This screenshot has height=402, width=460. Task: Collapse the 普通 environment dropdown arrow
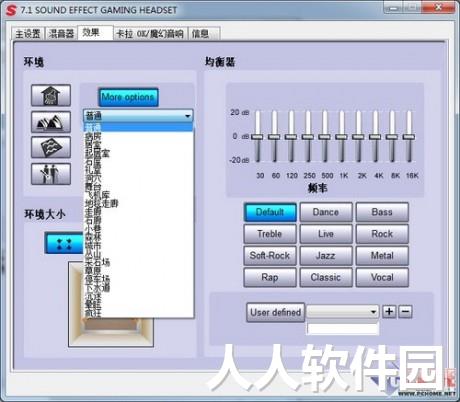tap(188, 116)
